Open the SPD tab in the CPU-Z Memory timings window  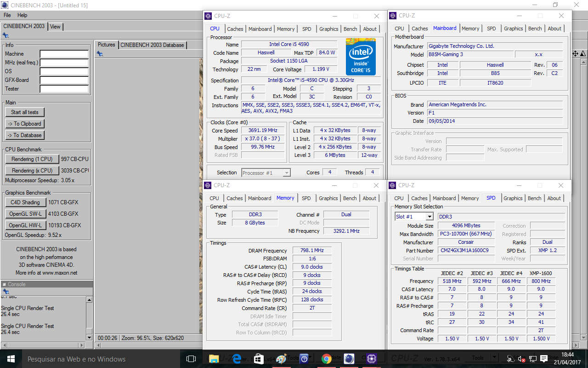306,198
